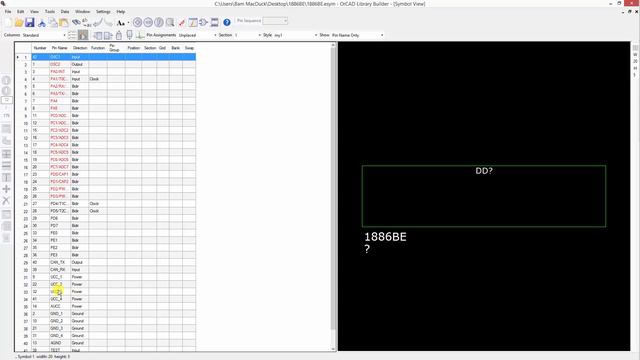
Task: Click the list view icon after Columns dropdown
Action: [72, 35]
